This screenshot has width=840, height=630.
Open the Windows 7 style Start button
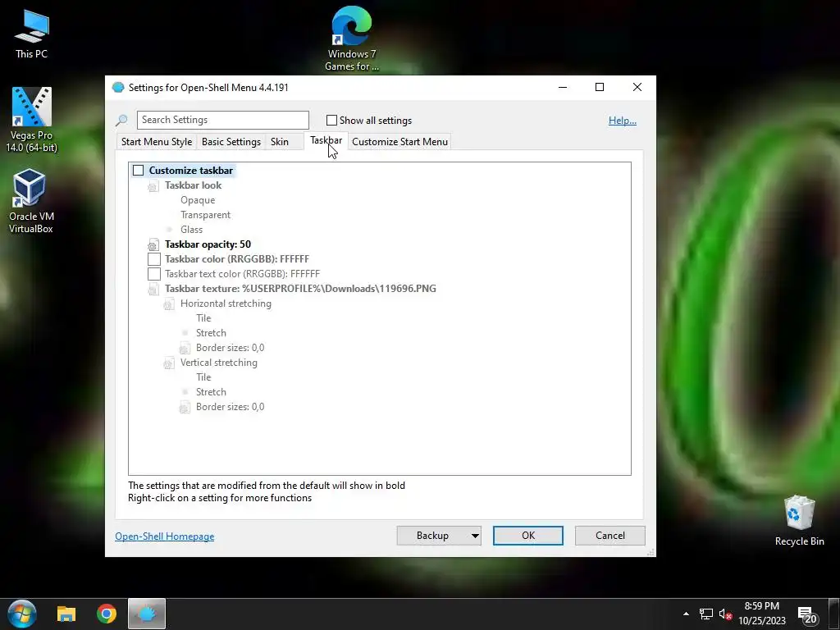click(x=22, y=614)
